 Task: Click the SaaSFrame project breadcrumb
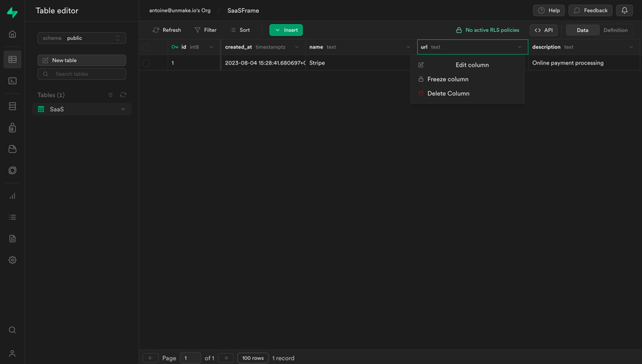243,11
